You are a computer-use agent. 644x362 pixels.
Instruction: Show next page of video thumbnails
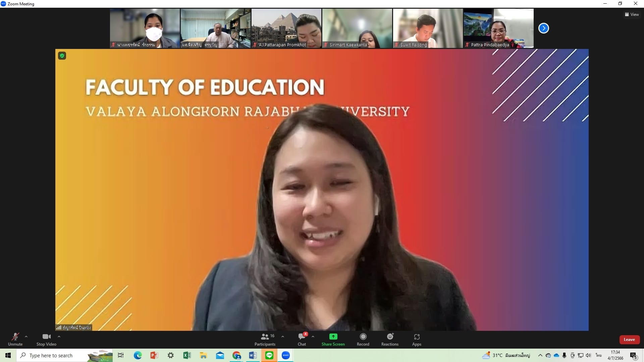pos(543,28)
